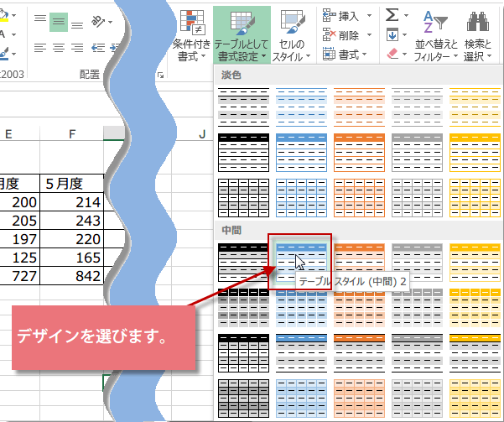Align text left in the 配置 group

(40, 49)
